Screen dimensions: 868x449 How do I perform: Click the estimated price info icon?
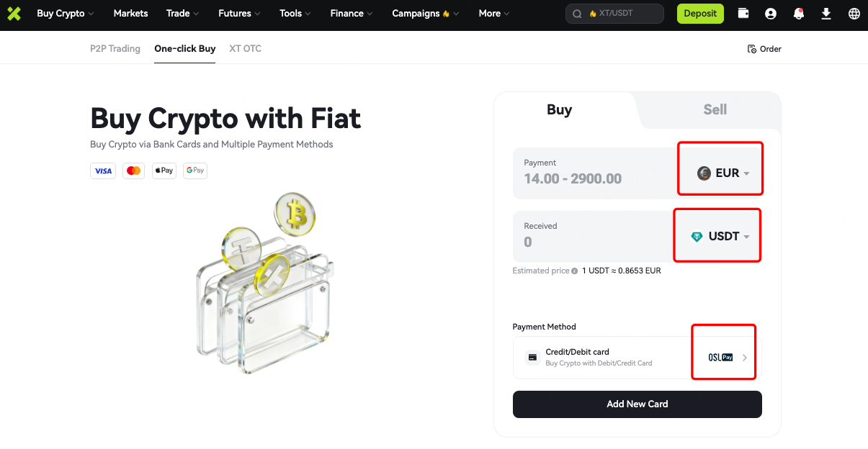click(x=574, y=271)
